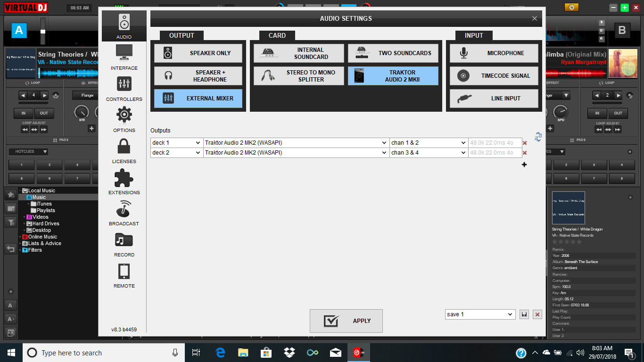Open the save 1 config dropdown
The height and width of the screenshot is (362, 644).
coord(480,314)
